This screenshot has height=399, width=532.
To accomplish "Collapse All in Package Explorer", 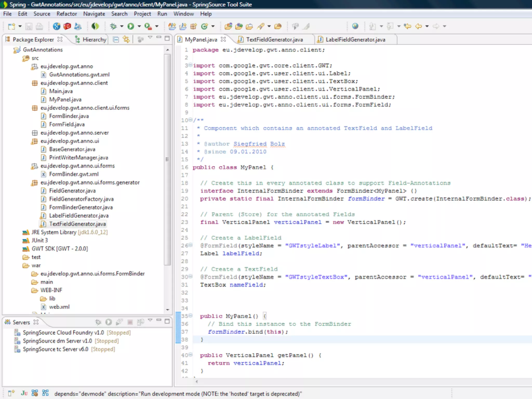I will point(116,39).
